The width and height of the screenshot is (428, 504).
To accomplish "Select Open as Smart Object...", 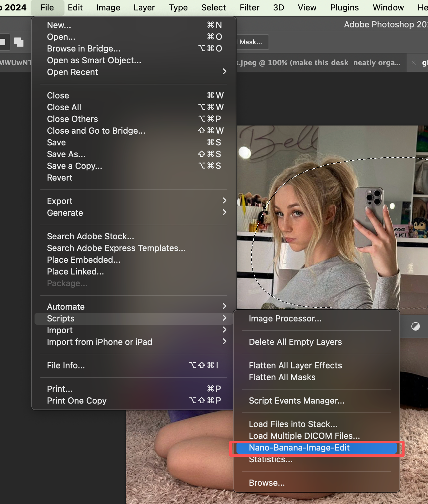I will pos(134,60).
